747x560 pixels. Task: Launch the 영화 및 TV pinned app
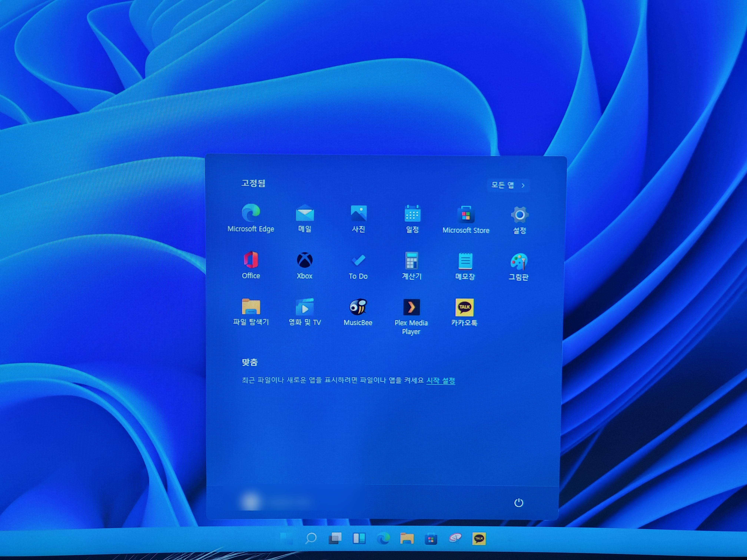[x=305, y=312]
